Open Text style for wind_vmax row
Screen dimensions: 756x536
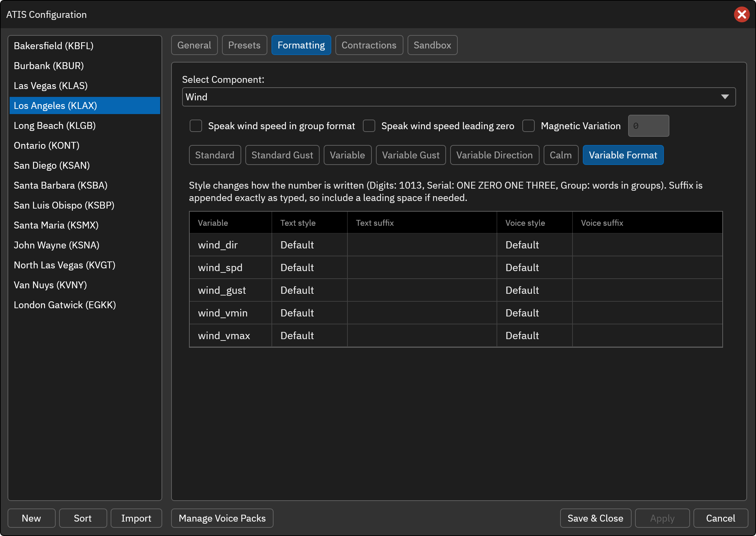309,335
